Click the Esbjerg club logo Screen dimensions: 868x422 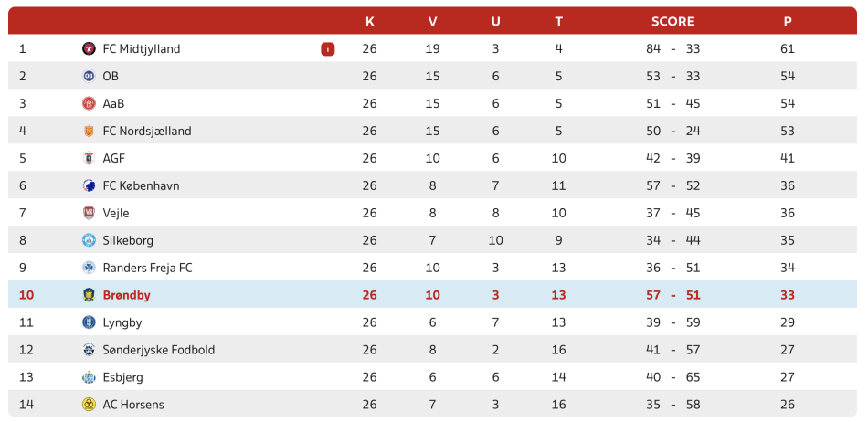pos(89,378)
